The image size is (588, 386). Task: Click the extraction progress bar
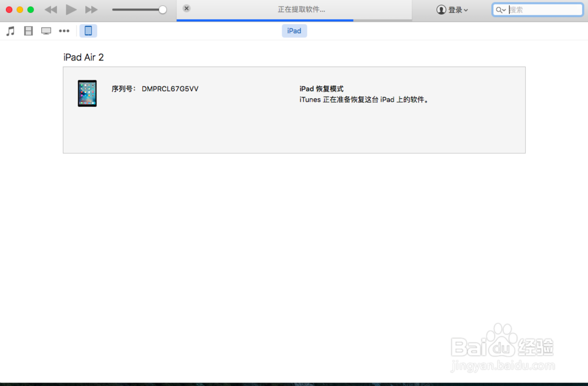(294, 20)
